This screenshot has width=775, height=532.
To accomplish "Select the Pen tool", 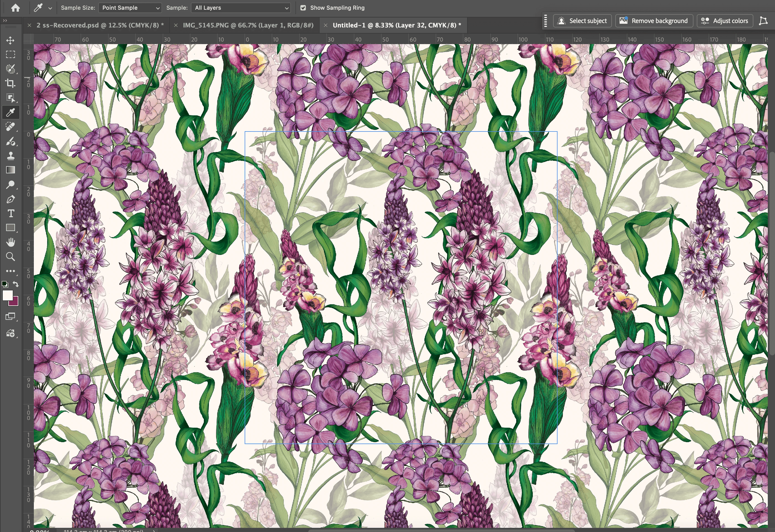I will [x=10, y=199].
